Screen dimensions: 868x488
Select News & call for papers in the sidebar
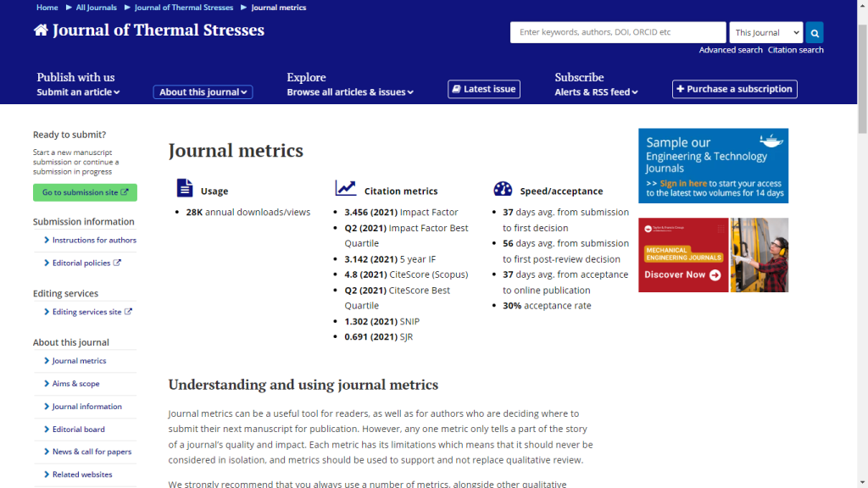point(92,452)
